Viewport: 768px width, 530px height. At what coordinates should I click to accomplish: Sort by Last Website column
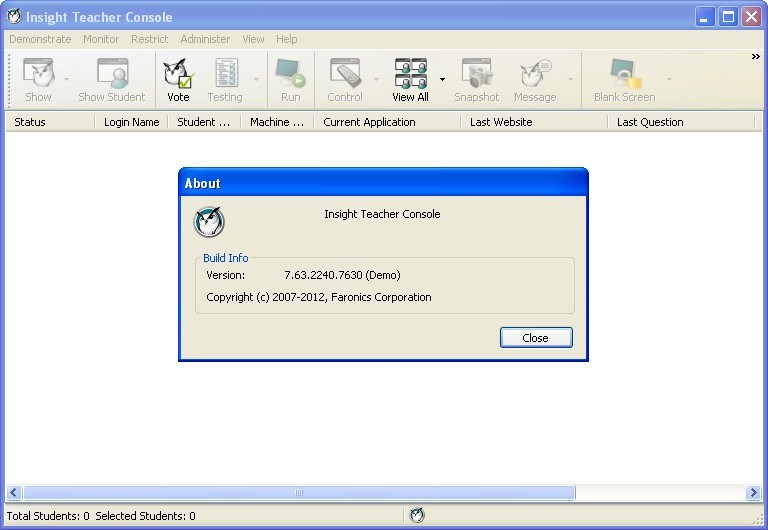(534, 122)
